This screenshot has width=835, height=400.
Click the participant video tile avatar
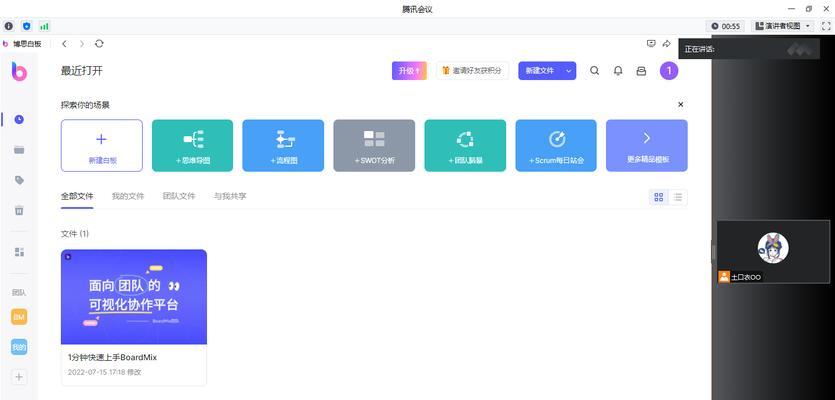(773, 248)
